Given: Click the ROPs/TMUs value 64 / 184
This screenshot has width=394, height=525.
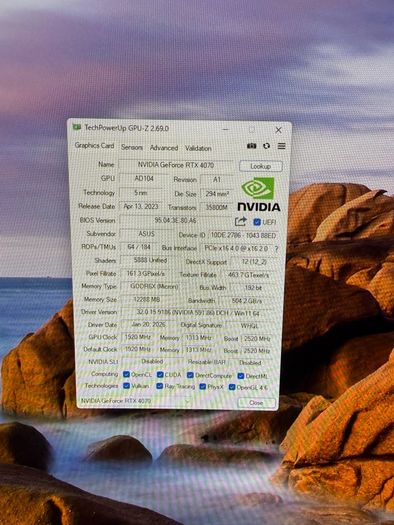Looking at the screenshot, I should (x=139, y=247).
